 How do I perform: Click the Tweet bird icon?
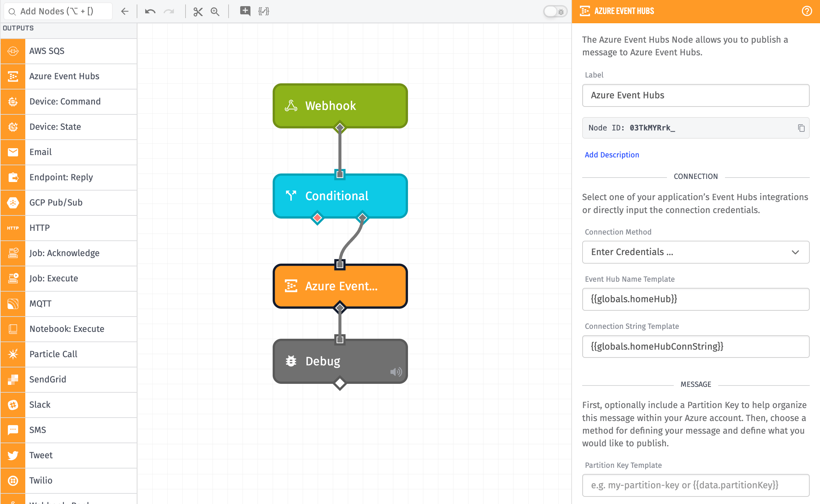coord(13,456)
